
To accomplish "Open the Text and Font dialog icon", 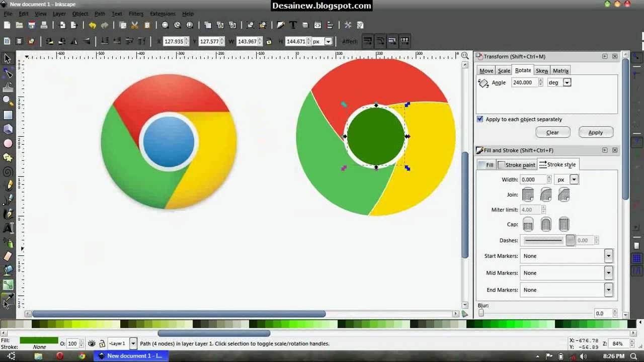I will [293, 25].
